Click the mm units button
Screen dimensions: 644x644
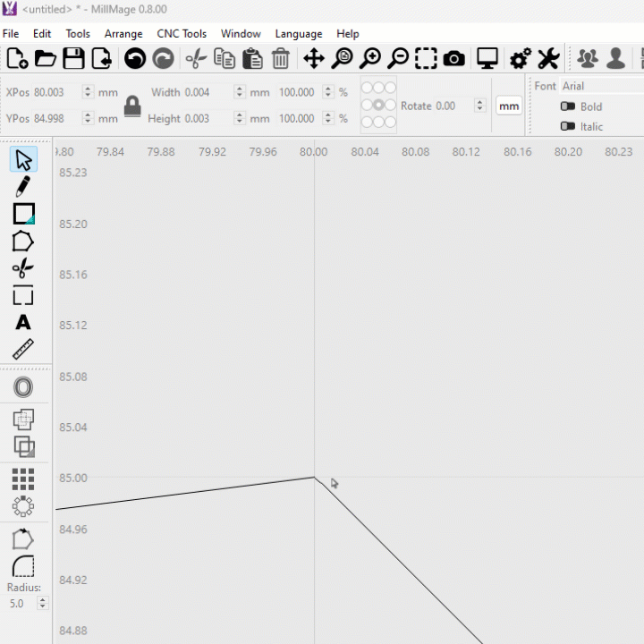coord(509,106)
